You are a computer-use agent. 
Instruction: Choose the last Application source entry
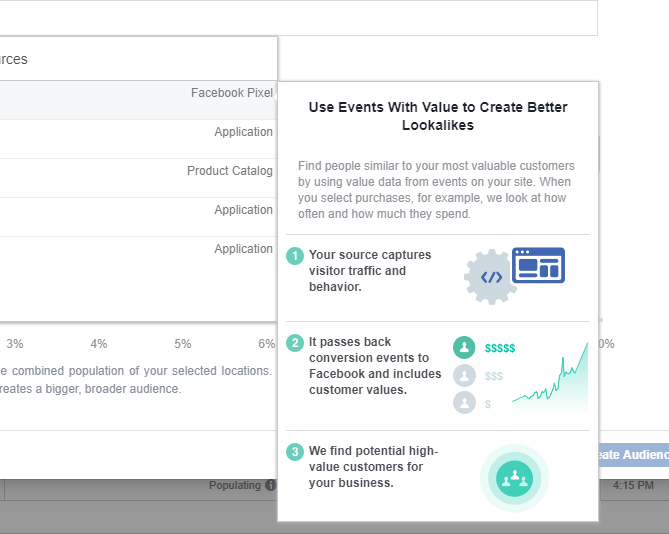coord(138,256)
